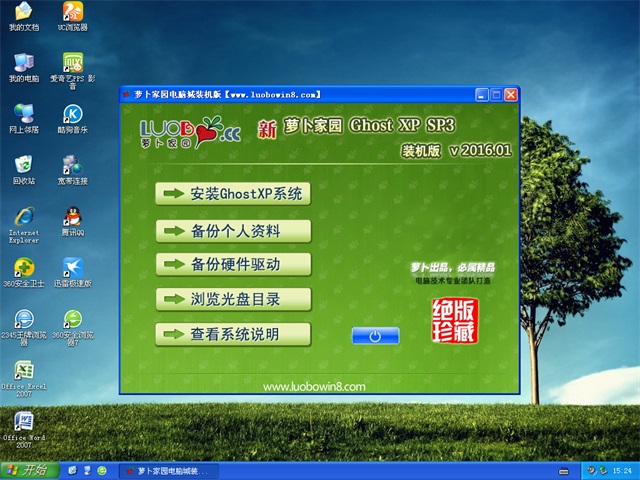The image size is (640, 480).
Task: Open 迅雷极速版 desktop shortcut
Action: 73,268
